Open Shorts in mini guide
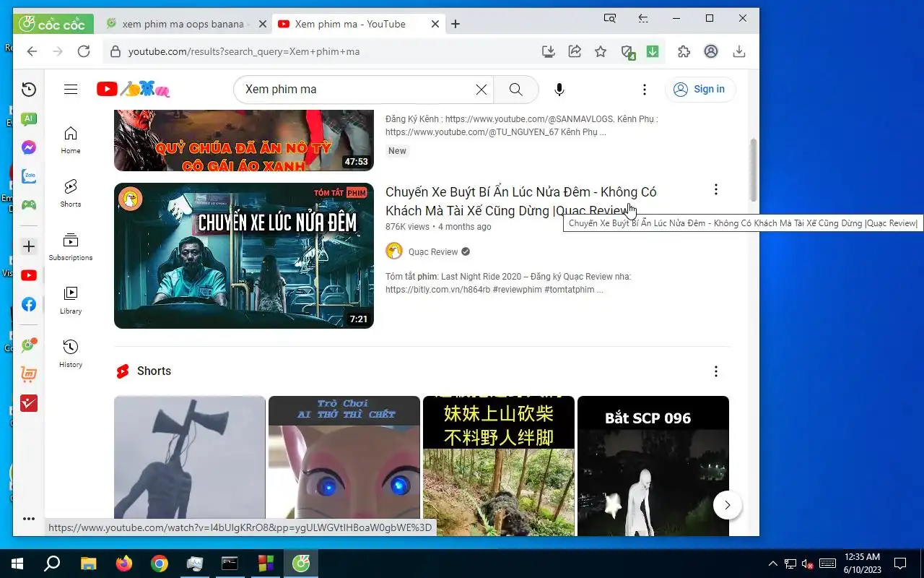Screen dimensions: 924x578 pos(71,194)
